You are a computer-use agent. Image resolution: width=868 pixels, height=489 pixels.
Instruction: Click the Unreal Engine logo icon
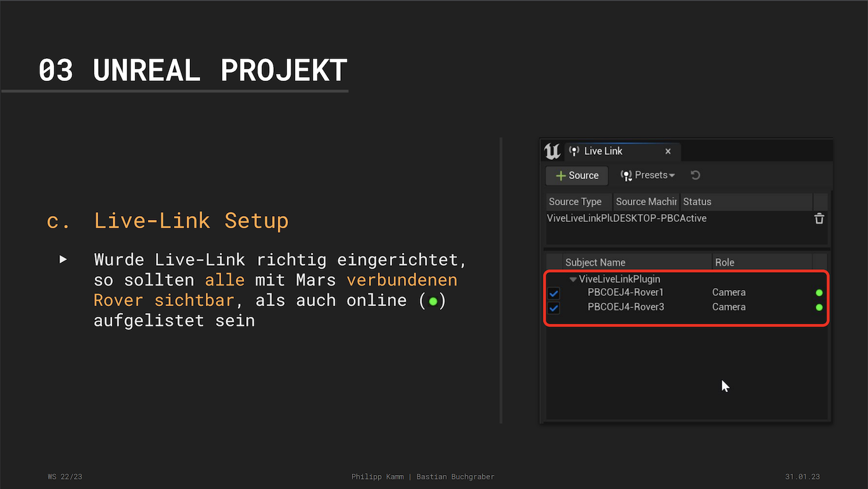click(552, 152)
